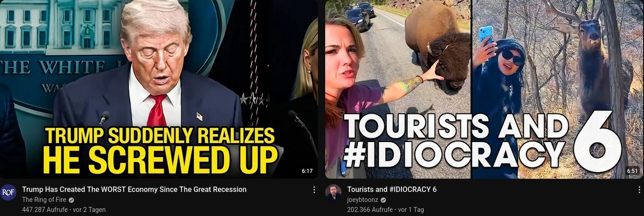Click verified badge beside The Ring of Fire
644x216 pixels.
coord(71,200)
